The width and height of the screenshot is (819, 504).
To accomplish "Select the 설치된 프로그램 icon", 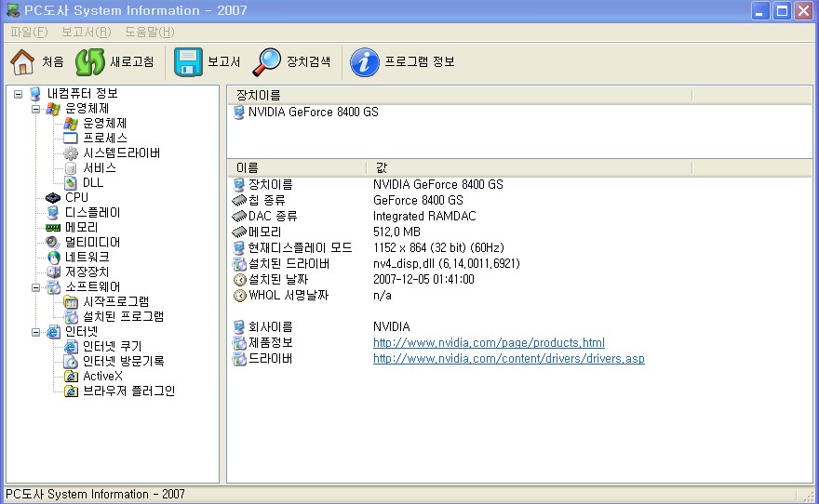I will (x=71, y=317).
